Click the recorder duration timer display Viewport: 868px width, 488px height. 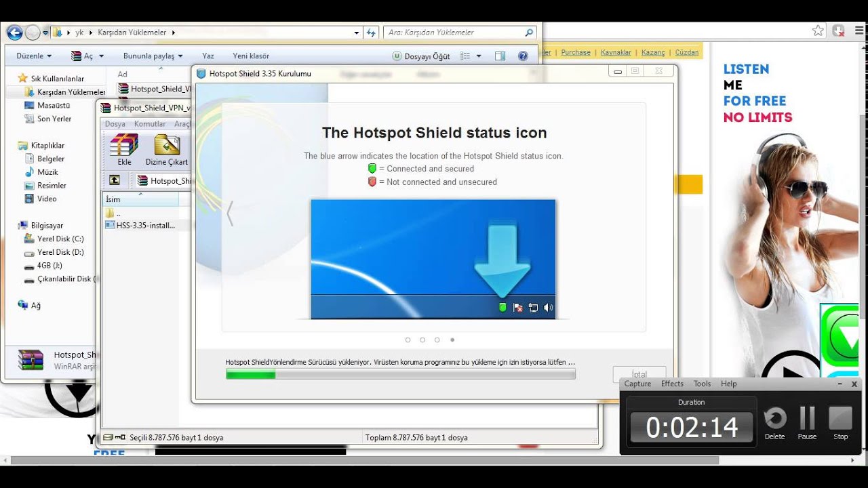[x=691, y=428]
